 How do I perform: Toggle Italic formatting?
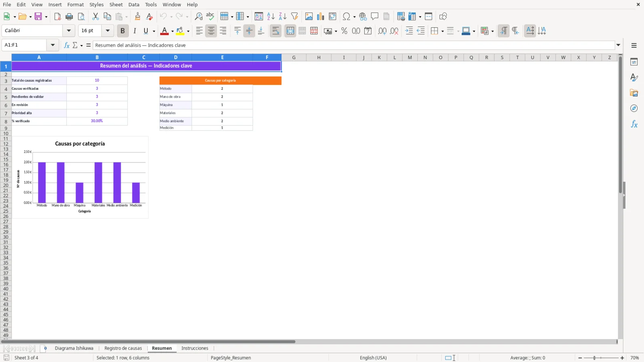tap(134, 31)
